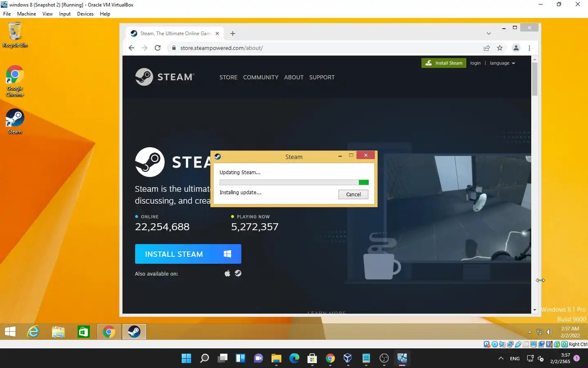Select the Google Chrome desktop shortcut

point(15,81)
